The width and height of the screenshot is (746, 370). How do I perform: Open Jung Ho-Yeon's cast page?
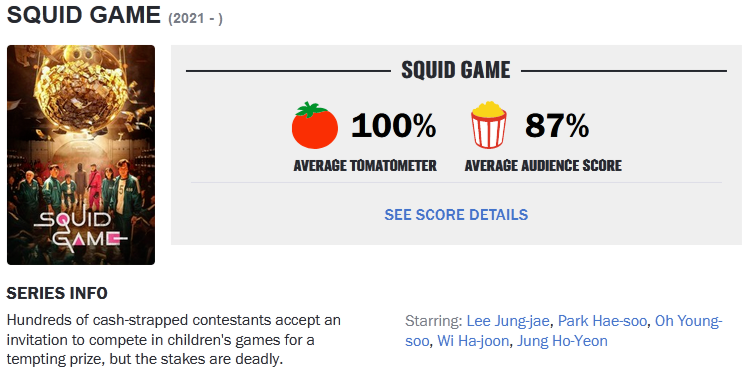(x=562, y=341)
